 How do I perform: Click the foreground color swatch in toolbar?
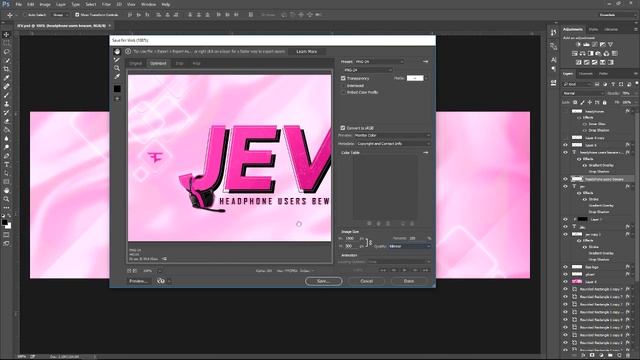4,222
